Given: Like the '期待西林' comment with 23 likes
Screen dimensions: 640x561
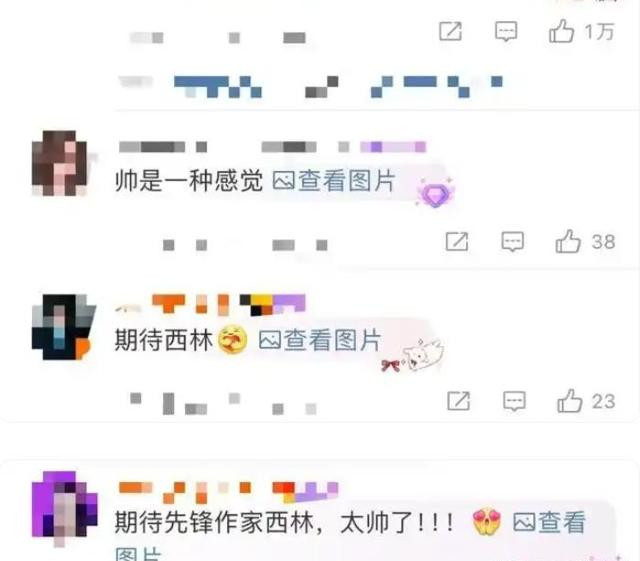Looking at the screenshot, I should click(x=569, y=401).
